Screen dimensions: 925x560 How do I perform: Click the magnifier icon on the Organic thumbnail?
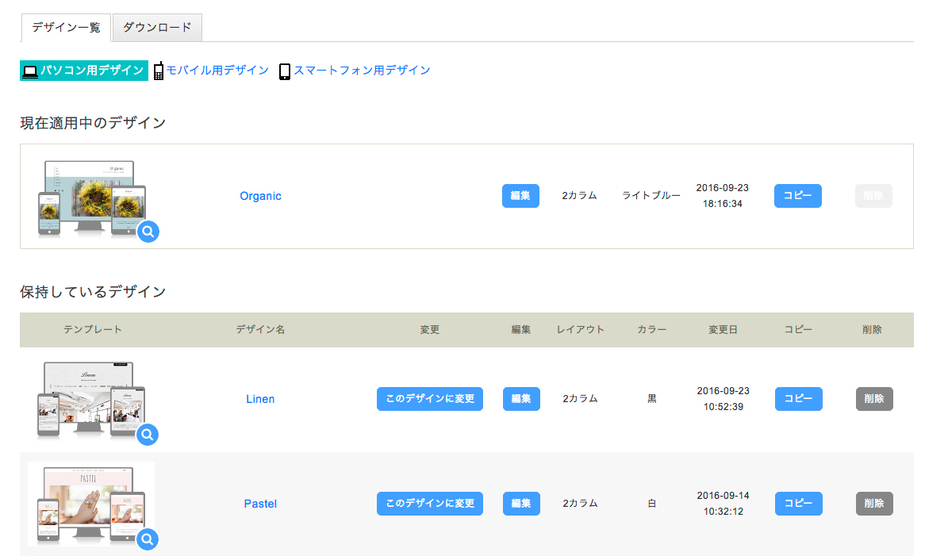[x=148, y=232]
